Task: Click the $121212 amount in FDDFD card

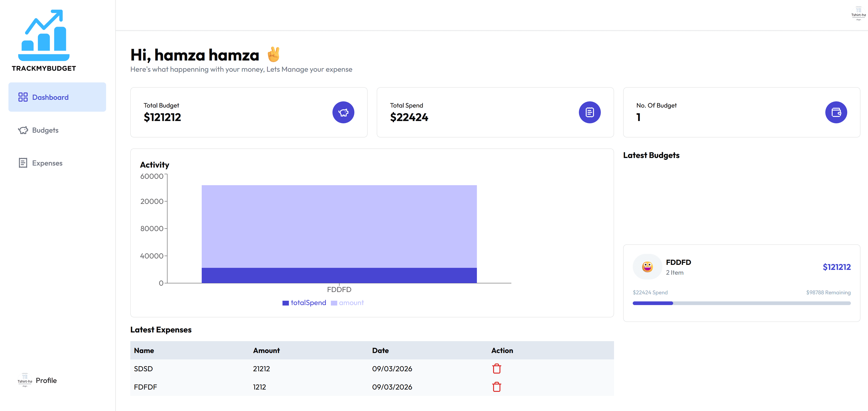Action: click(x=836, y=267)
